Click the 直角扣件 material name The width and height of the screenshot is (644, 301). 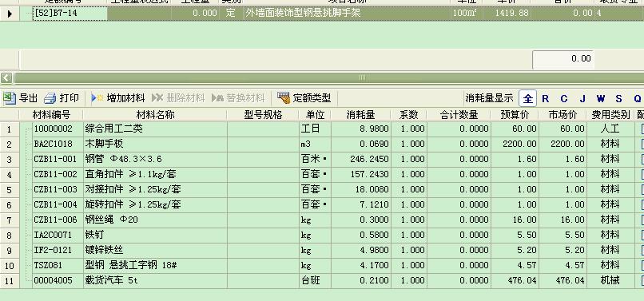pyautogui.click(x=130, y=175)
